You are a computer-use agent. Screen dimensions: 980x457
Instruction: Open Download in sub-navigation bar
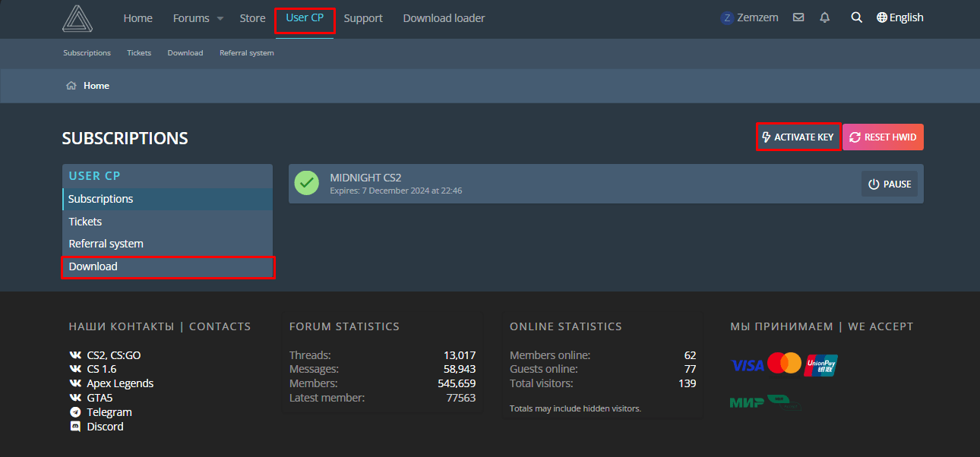click(185, 53)
